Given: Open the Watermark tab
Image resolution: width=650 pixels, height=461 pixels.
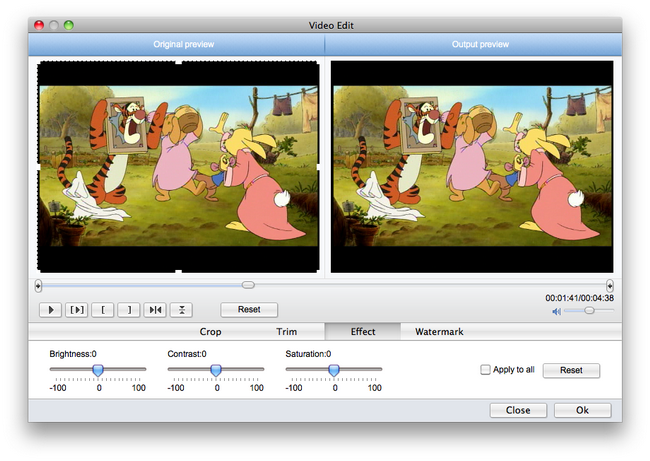Looking at the screenshot, I should point(439,332).
